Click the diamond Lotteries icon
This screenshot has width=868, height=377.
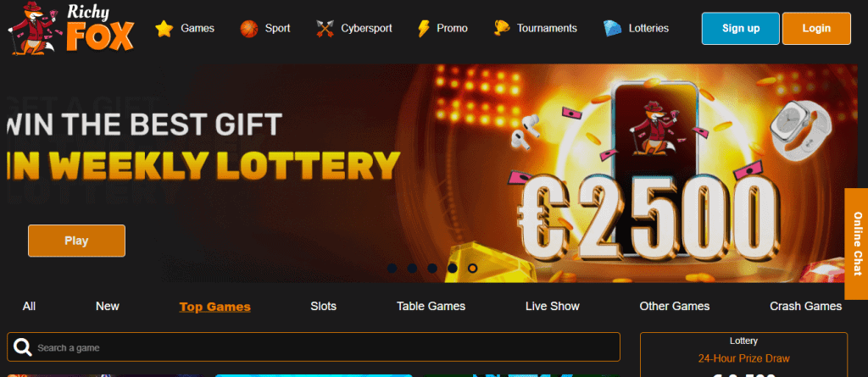click(x=612, y=28)
